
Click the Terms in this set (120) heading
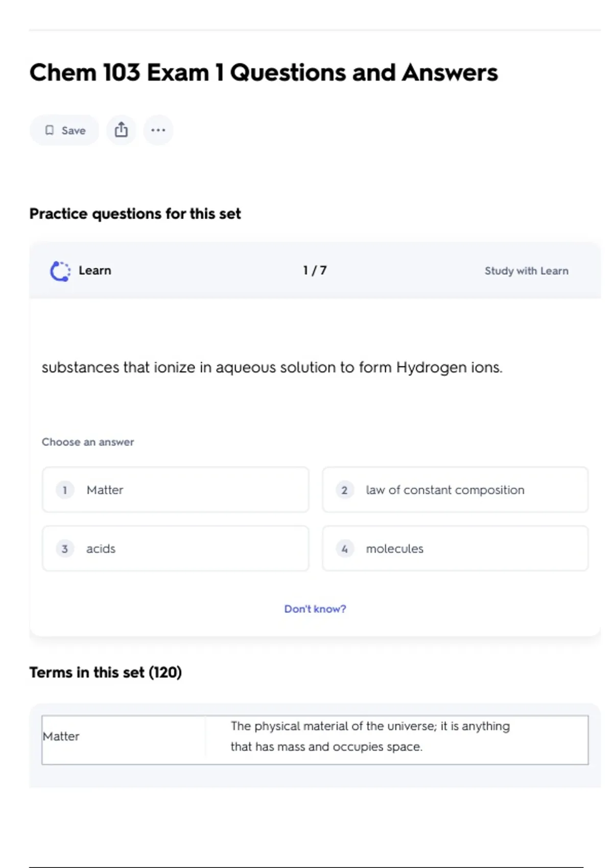point(105,672)
